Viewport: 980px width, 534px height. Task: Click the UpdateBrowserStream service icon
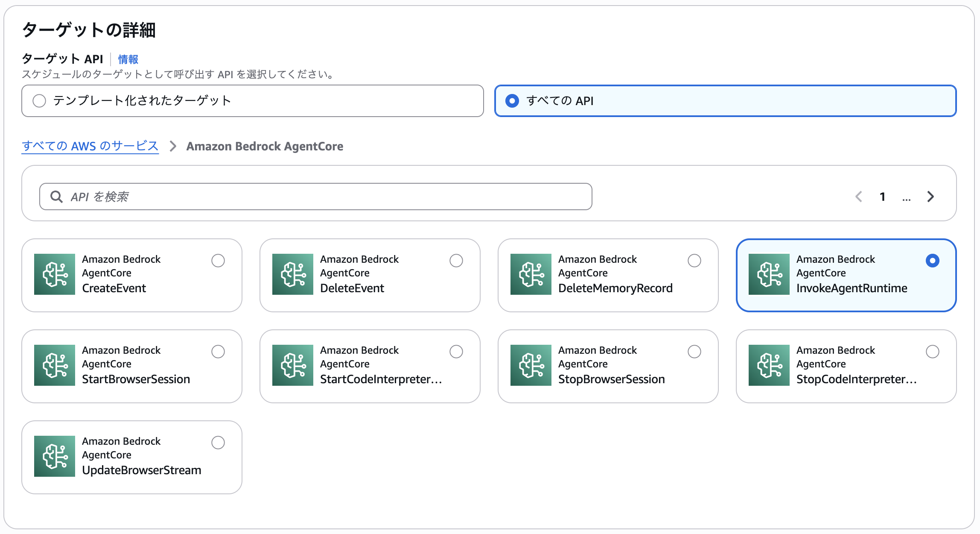pyautogui.click(x=55, y=456)
